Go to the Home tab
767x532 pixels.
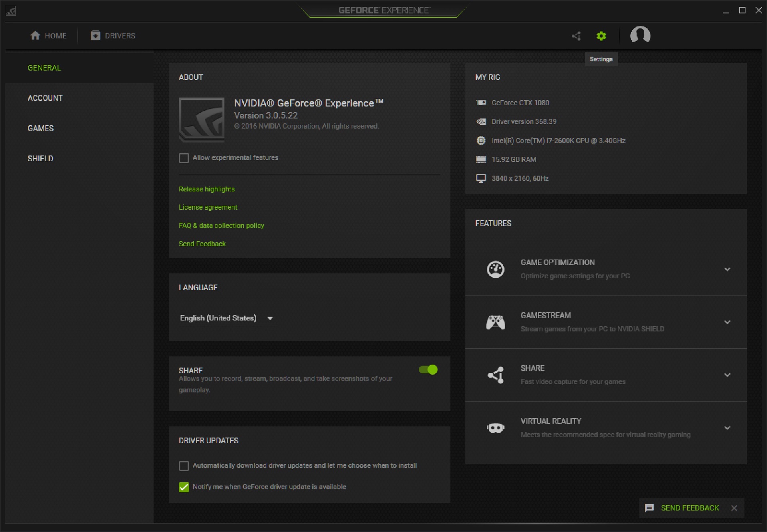point(48,36)
